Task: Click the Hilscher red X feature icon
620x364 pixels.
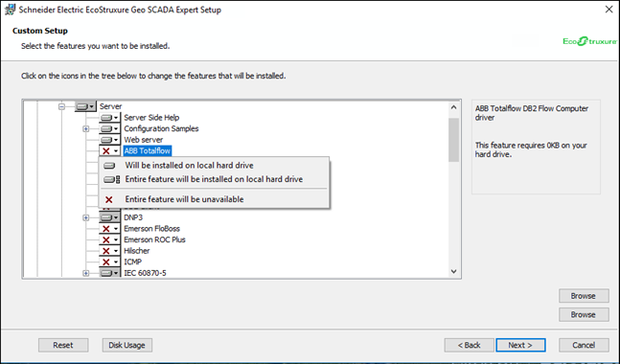Action: [109, 251]
